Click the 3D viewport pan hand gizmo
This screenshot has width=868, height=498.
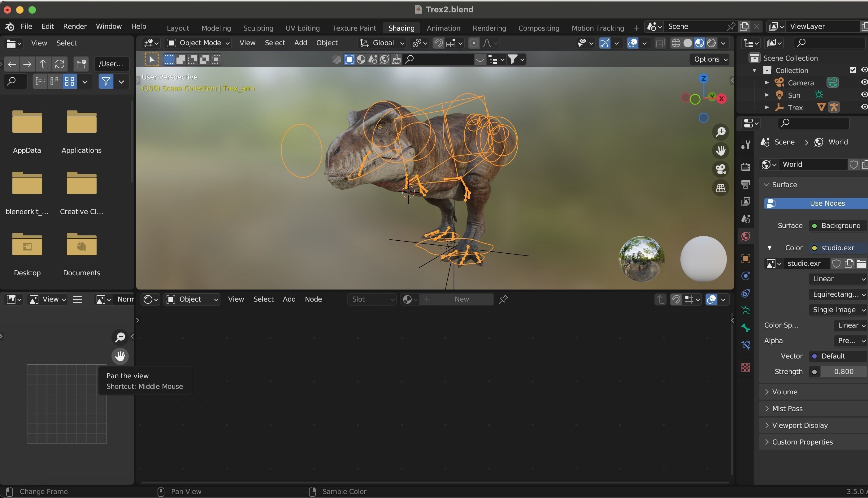pyautogui.click(x=720, y=151)
